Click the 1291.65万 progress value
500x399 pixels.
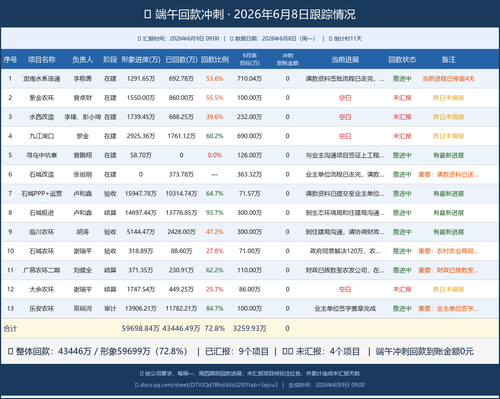(141, 79)
